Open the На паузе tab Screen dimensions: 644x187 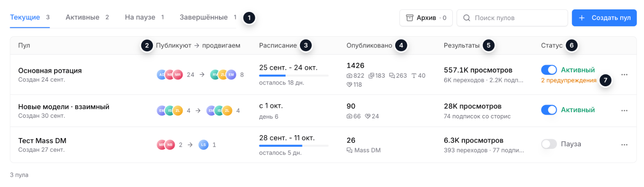point(145,17)
